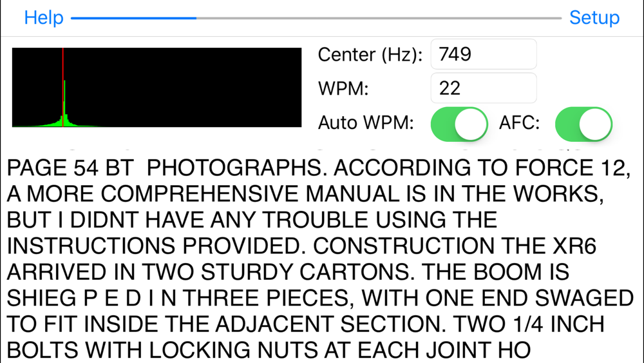Click the blue filled part of the top slider
Viewport: 644px width, 363px height.
133,18
